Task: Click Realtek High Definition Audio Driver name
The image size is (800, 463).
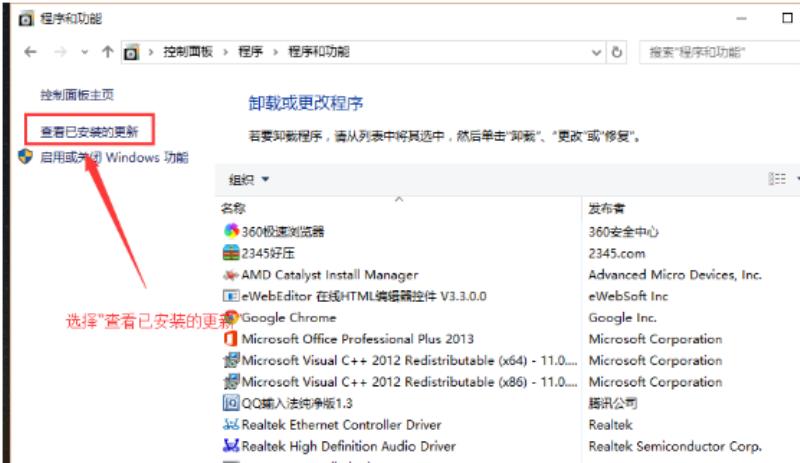Action: click(348, 446)
